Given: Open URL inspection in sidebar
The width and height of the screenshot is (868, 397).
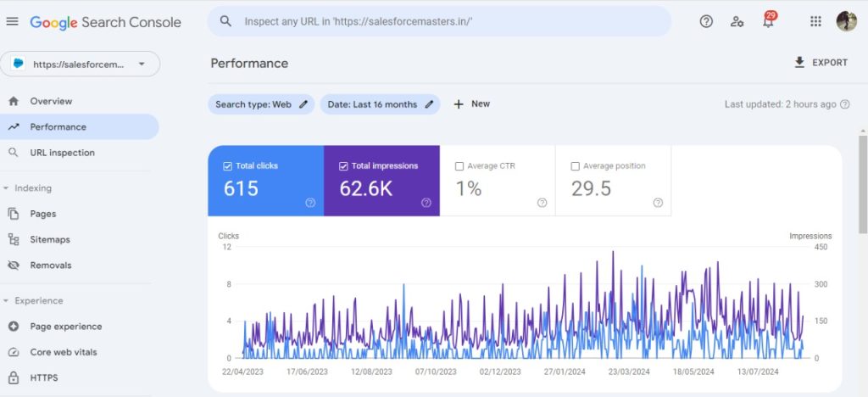Looking at the screenshot, I should click(79, 152).
